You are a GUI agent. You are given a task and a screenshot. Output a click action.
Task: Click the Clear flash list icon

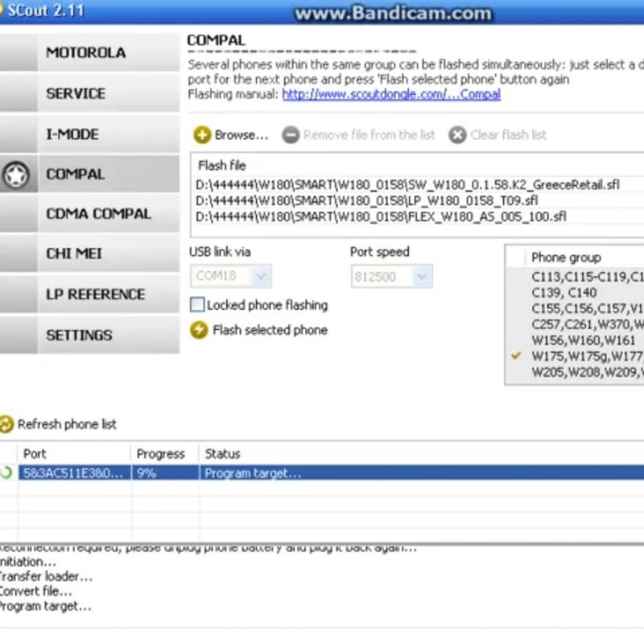pos(457,135)
